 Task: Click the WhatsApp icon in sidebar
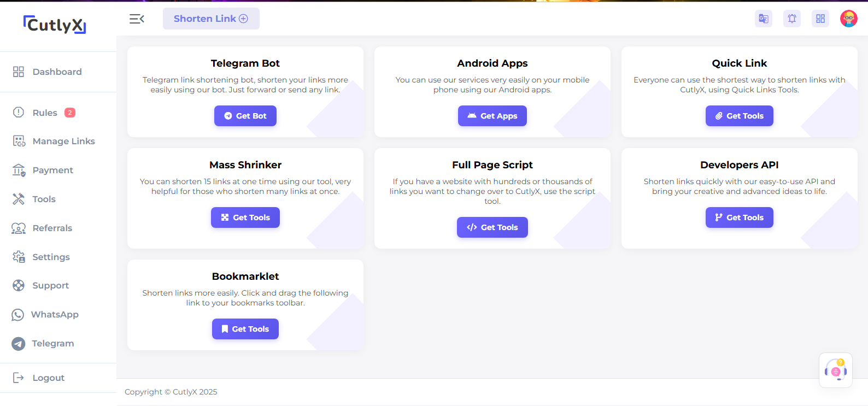pos(18,315)
